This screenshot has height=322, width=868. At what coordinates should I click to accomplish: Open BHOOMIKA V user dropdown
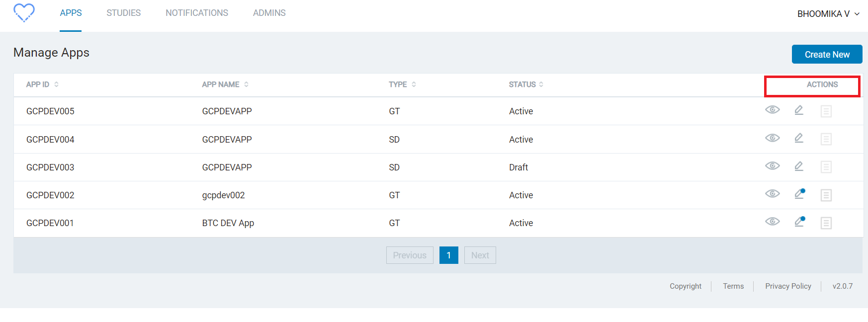point(828,14)
